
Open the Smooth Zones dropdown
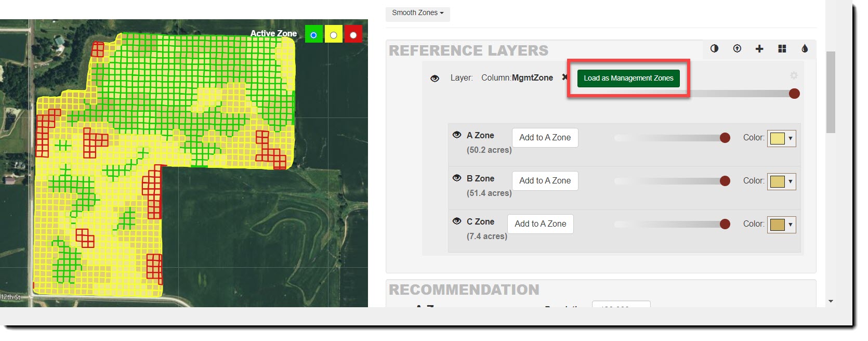point(417,13)
